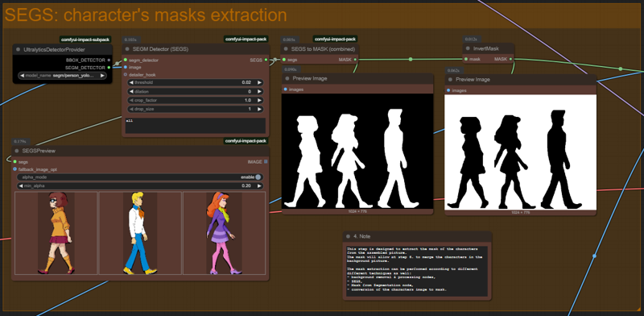Image resolution: width=644 pixels, height=316 pixels.
Task: Select the previous model_name with the left arrow
Action: click(23, 76)
